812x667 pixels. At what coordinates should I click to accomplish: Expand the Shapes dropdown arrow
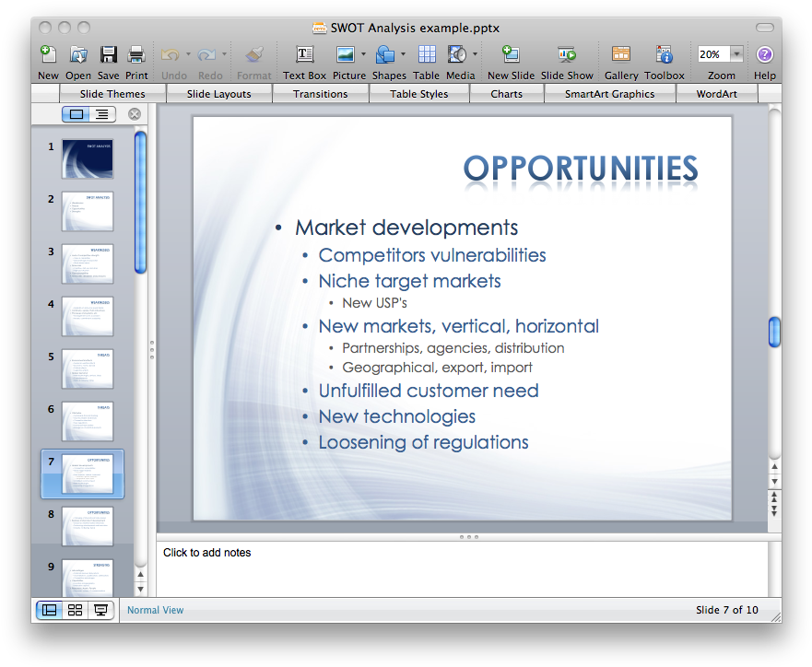pyautogui.click(x=403, y=54)
